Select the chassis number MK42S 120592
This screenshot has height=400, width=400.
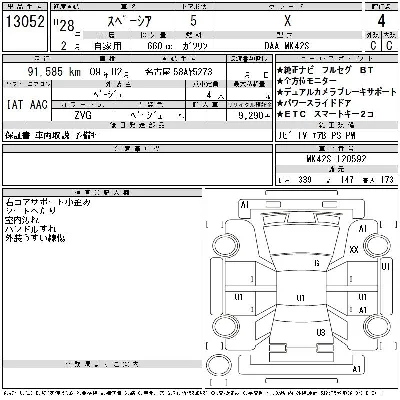click(336, 159)
